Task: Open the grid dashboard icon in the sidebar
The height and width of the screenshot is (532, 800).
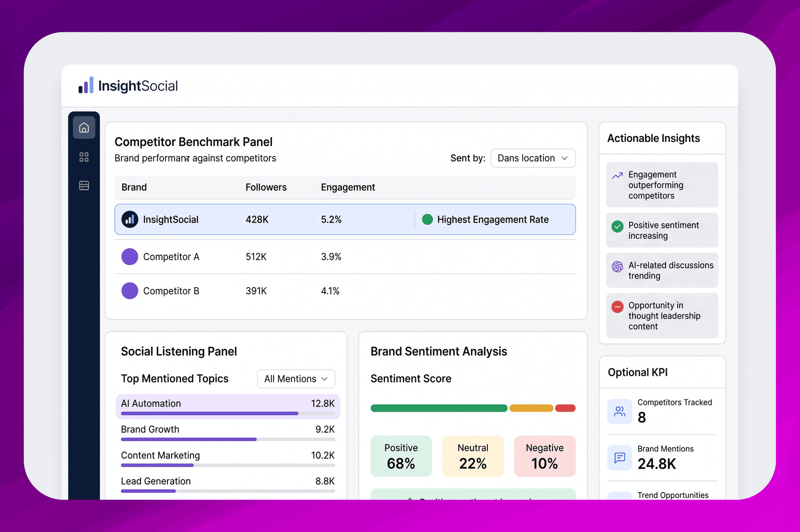Action: 84,157
